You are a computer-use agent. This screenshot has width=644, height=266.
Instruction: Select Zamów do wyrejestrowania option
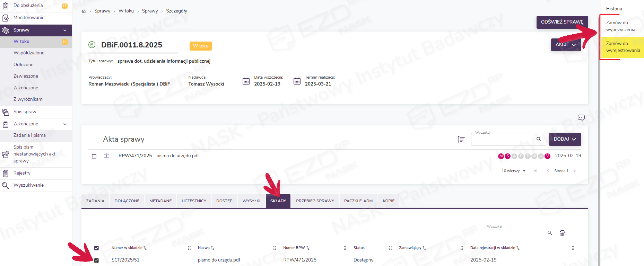pyautogui.click(x=623, y=47)
